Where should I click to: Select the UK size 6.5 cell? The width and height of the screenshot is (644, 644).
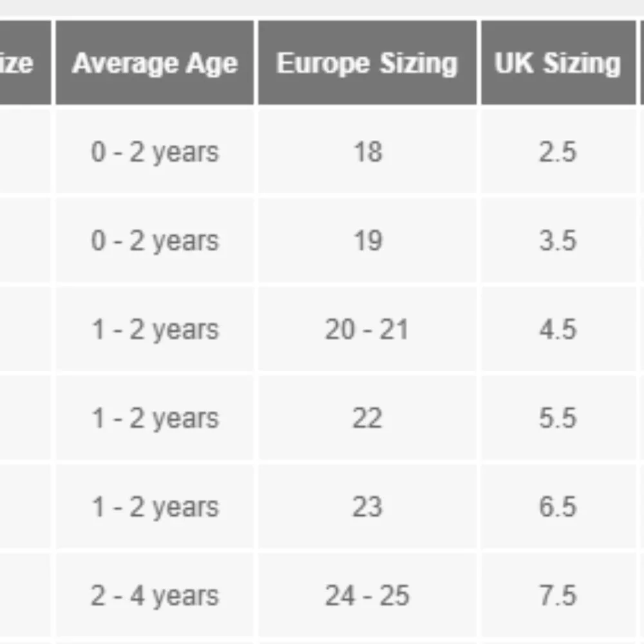pos(558,507)
